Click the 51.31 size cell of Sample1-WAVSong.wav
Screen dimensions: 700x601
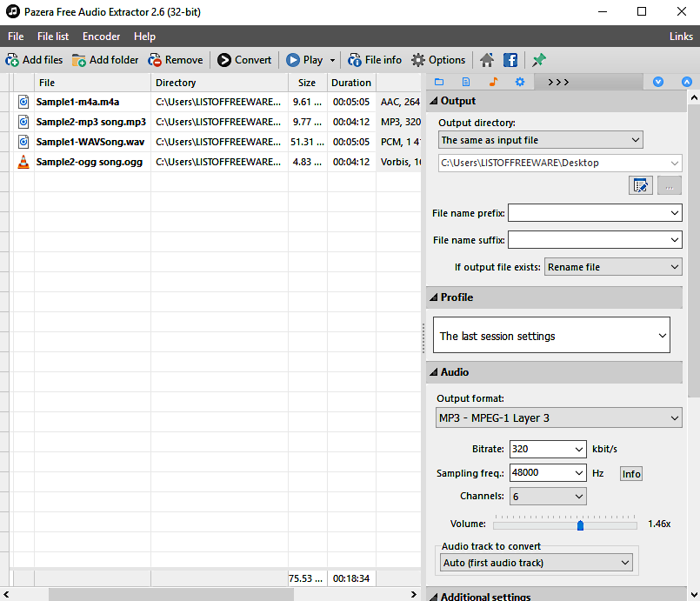tap(308, 142)
